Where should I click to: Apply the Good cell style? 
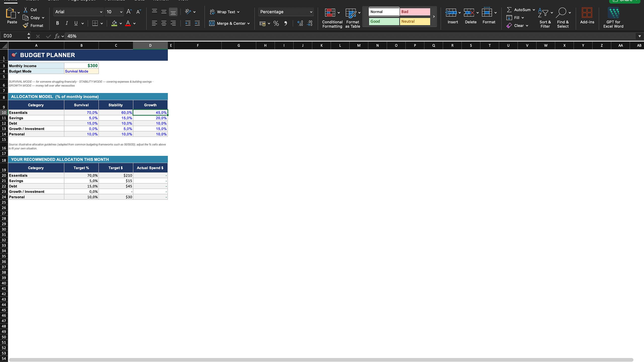tap(384, 21)
